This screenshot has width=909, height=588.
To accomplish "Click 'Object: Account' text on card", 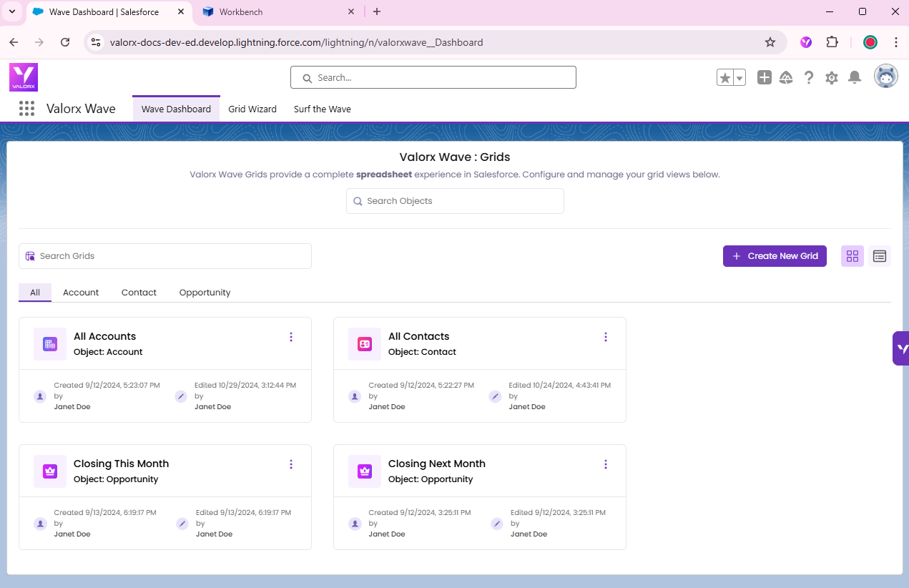I will tap(108, 352).
